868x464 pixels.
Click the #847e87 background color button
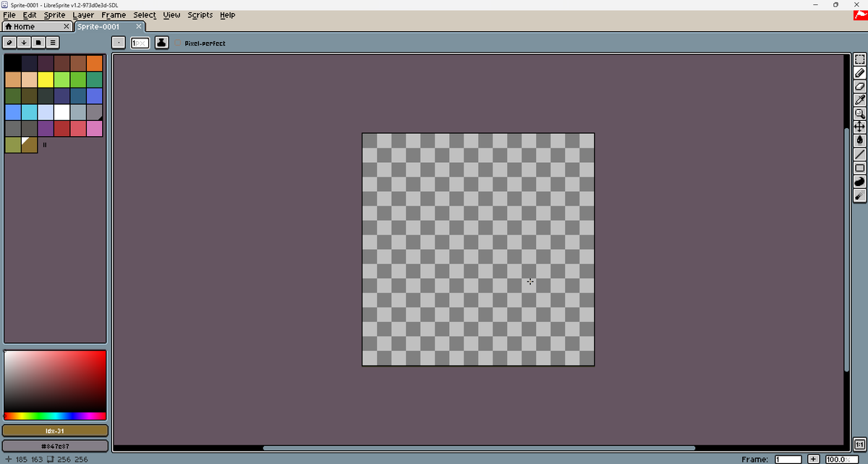[x=56, y=446]
